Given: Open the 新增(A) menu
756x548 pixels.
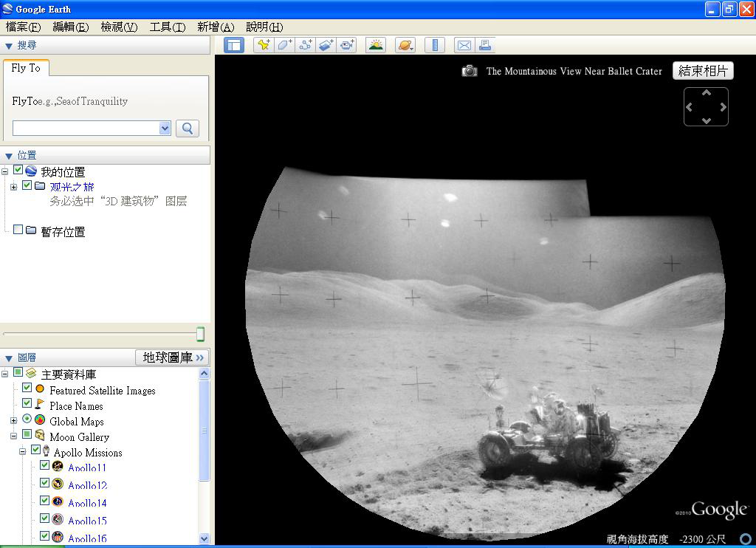Looking at the screenshot, I should [216, 27].
